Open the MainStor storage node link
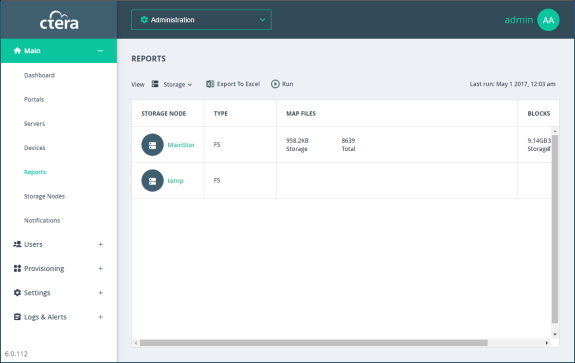This screenshot has width=575, height=363. [181, 145]
